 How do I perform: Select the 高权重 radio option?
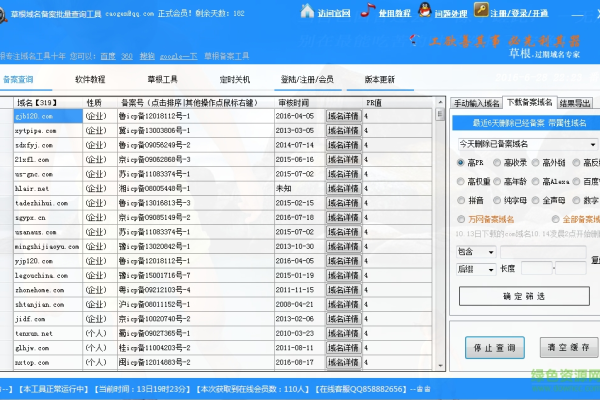[461, 181]
